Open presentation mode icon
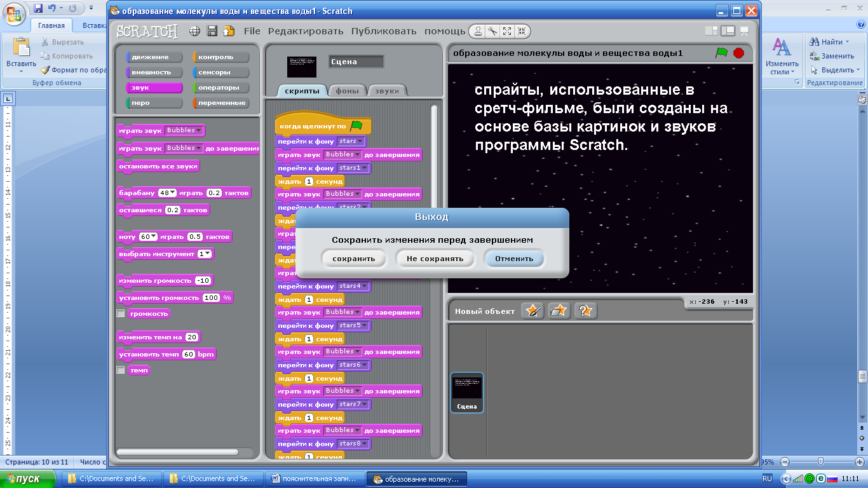 [744, 30]
